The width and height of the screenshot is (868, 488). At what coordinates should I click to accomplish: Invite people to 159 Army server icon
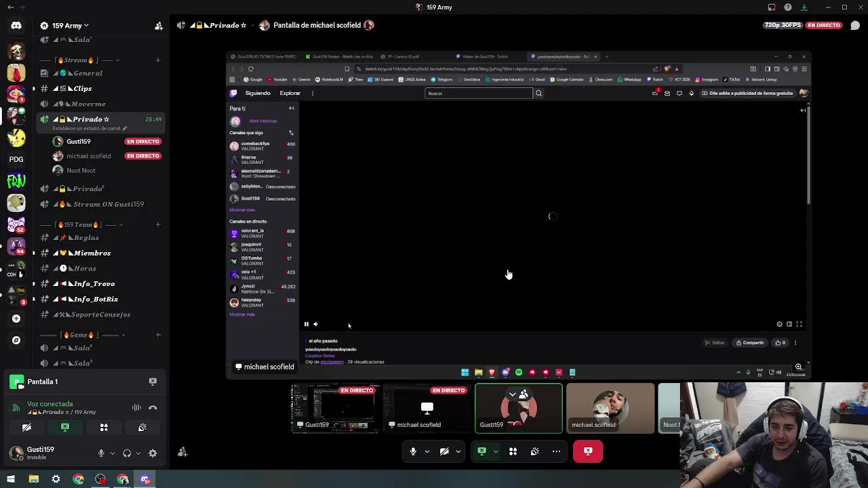159,26
